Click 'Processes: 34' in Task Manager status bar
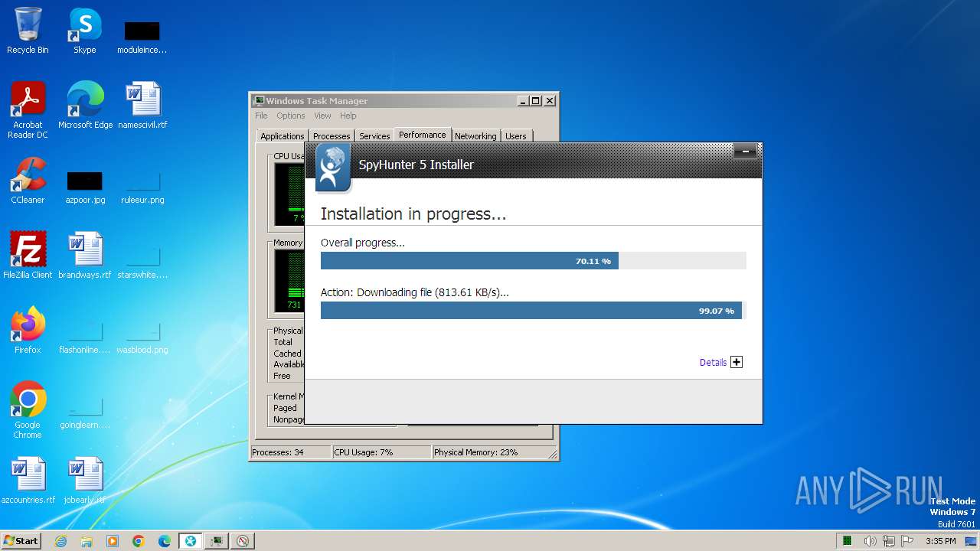 (290, 452)
